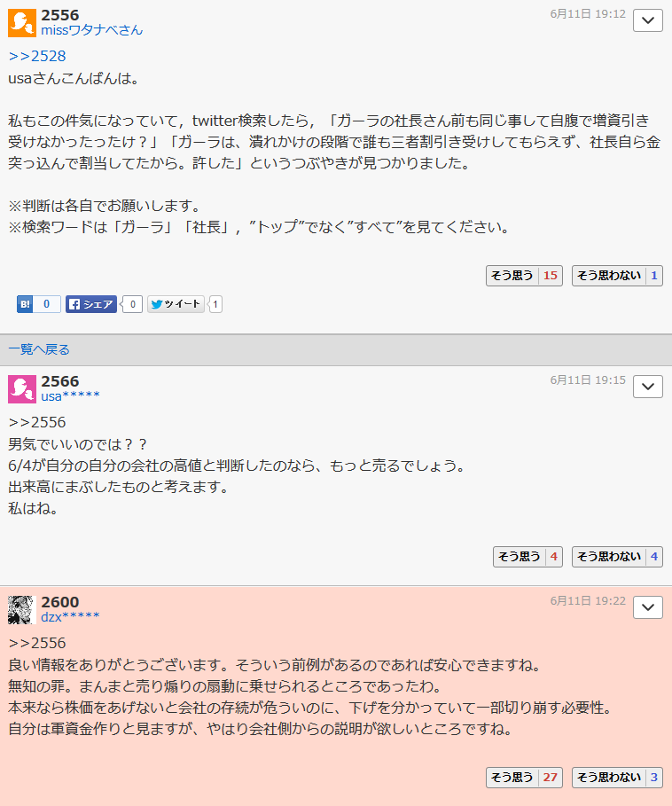The height and width of the screenshot is (806, 672).
Task: Expand options dropdown for post 2566
Action: click(x=648, y=387)
